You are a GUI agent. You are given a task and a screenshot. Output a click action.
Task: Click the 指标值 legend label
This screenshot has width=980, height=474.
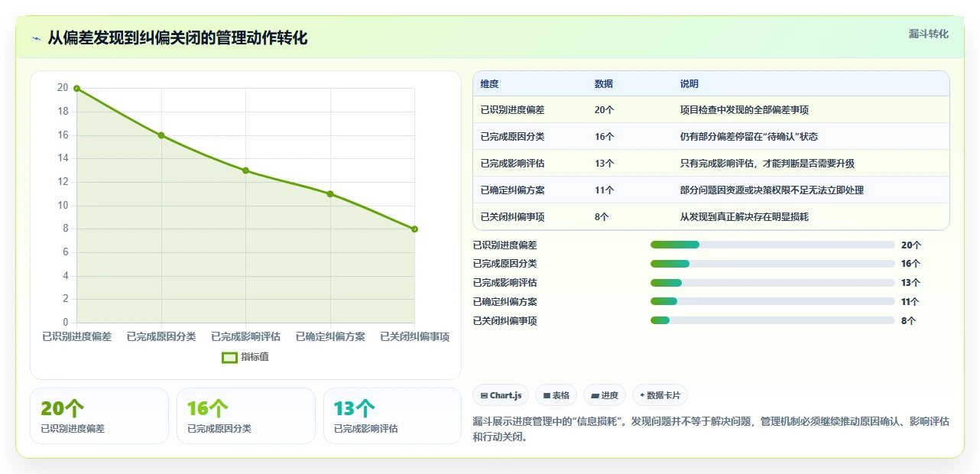click(255, 357)
